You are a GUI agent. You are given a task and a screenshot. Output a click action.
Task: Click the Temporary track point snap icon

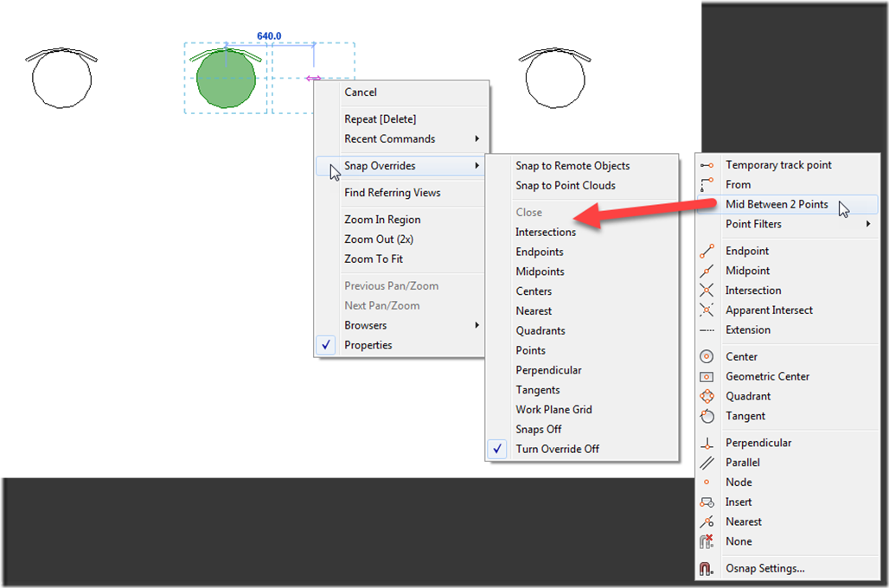pyautogui.click(x=707, y=165)
